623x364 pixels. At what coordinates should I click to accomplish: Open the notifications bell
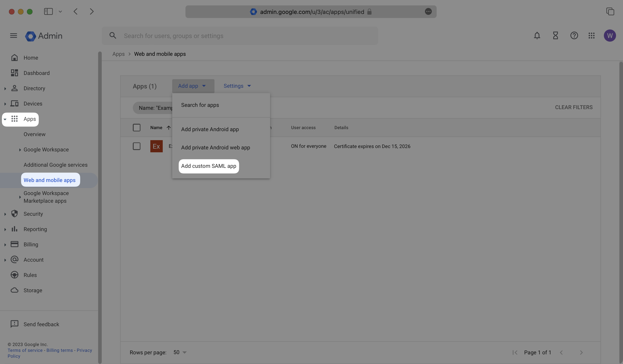(x=537, y=36)
